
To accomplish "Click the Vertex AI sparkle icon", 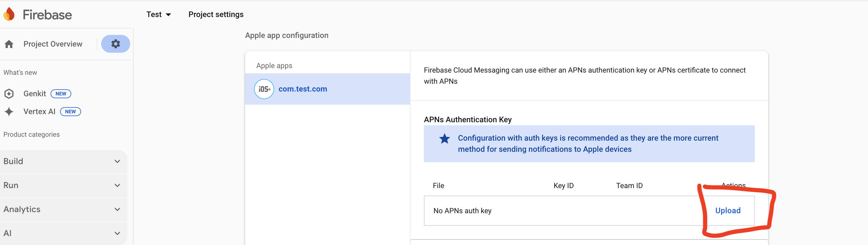I will pos(9,111).
